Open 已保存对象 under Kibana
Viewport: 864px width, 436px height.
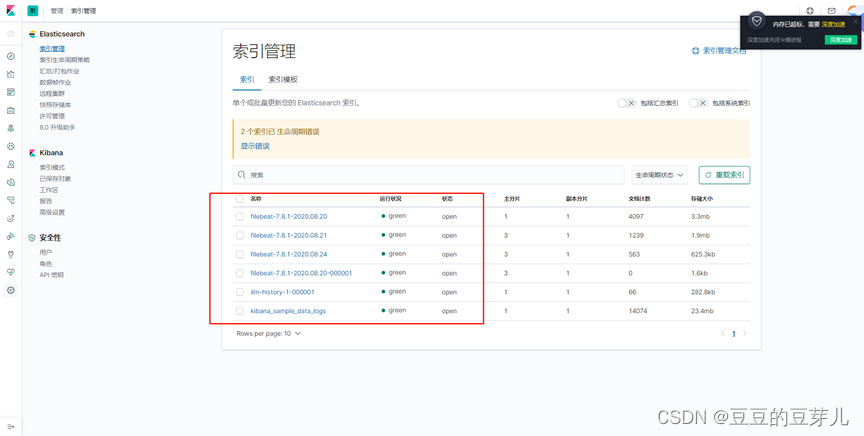click(55, 179)
